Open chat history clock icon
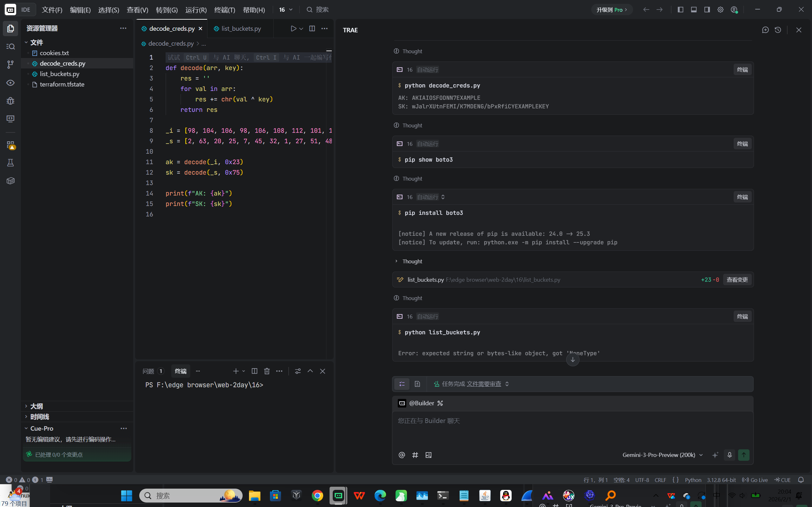812x507 pixels. pos(778,30)
